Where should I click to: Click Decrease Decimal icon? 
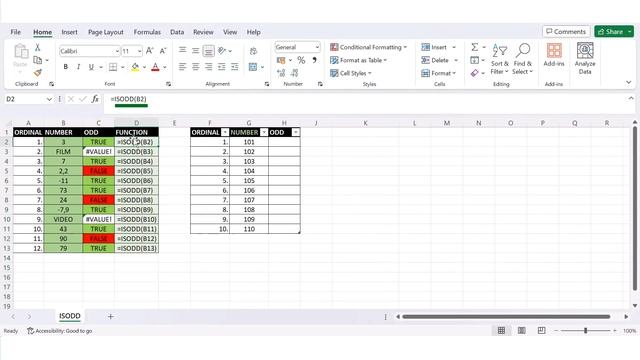[295, 73]
